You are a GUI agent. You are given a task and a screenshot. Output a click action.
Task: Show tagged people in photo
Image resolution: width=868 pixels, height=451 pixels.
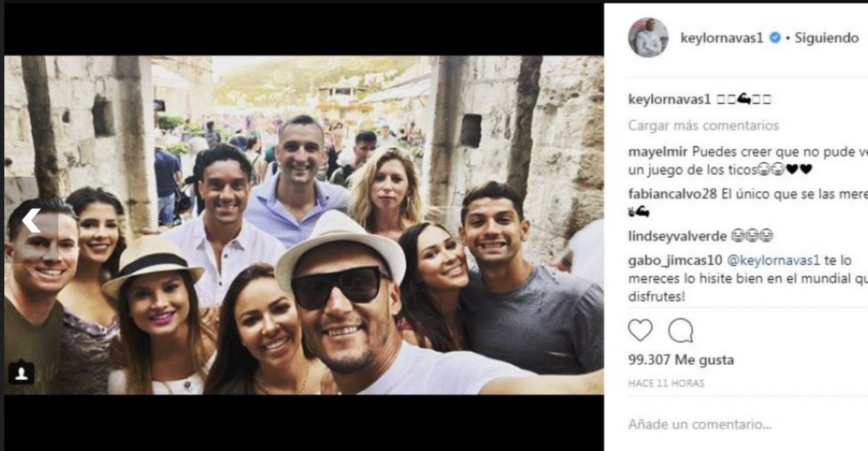(22, 373)
